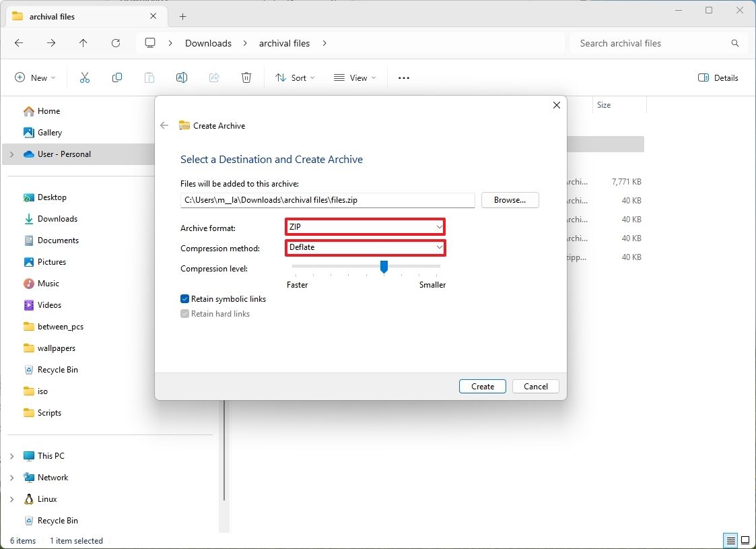The height and width of the screenshot is (549, 756).
Task: Click the Refresh icon in the address bar
Action: point(115,42)
